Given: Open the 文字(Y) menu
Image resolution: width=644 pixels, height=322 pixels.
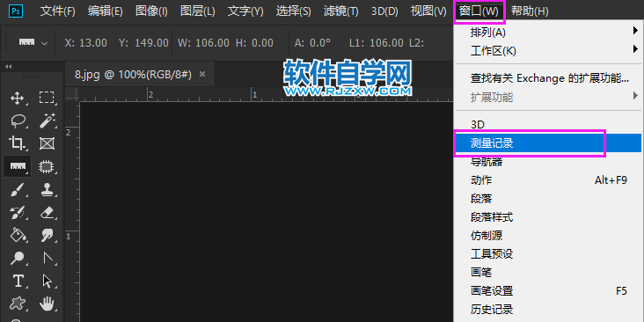Looking at the screenshot, I should click(x=245, y=11).
